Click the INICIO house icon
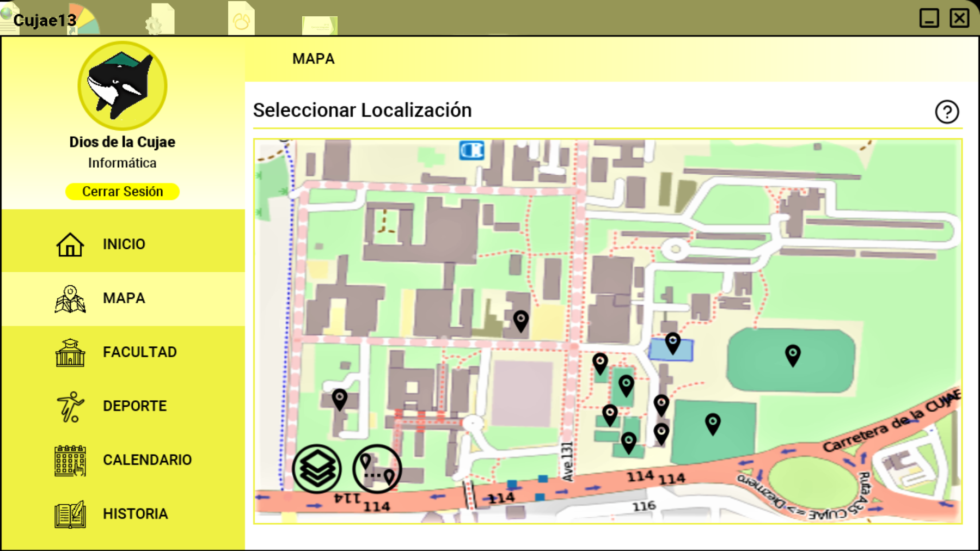The image size is (980, 551). pyautogui.click(x=70, y=244)
